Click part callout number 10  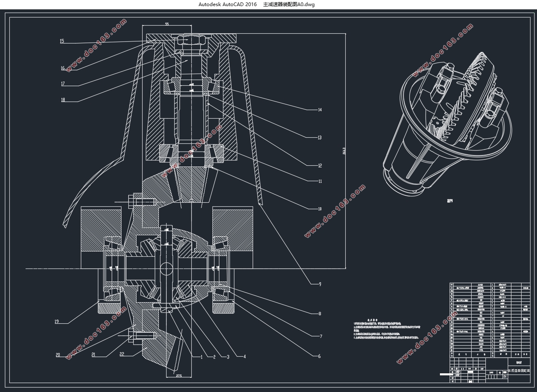click(320, 209)
